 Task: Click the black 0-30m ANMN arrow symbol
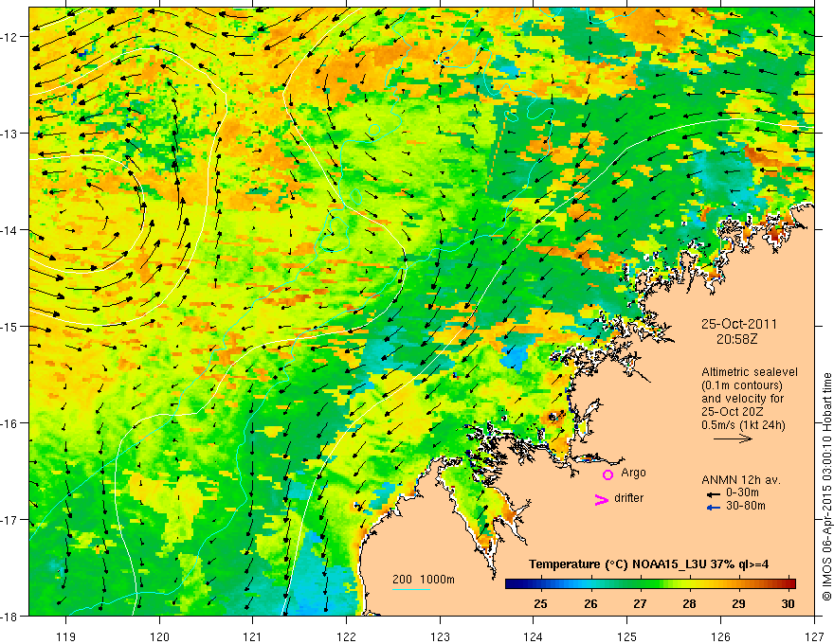pyautogui.click(x=713, y=493)
